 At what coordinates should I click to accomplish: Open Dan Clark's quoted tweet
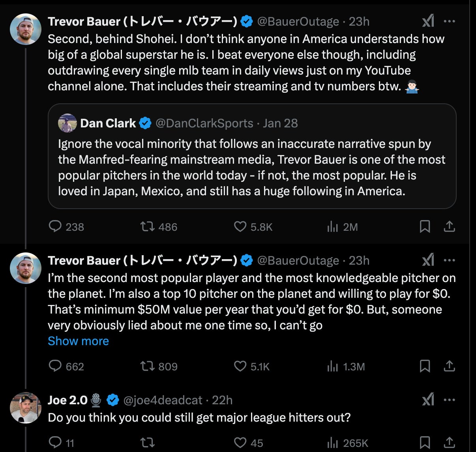coord(252,167)
